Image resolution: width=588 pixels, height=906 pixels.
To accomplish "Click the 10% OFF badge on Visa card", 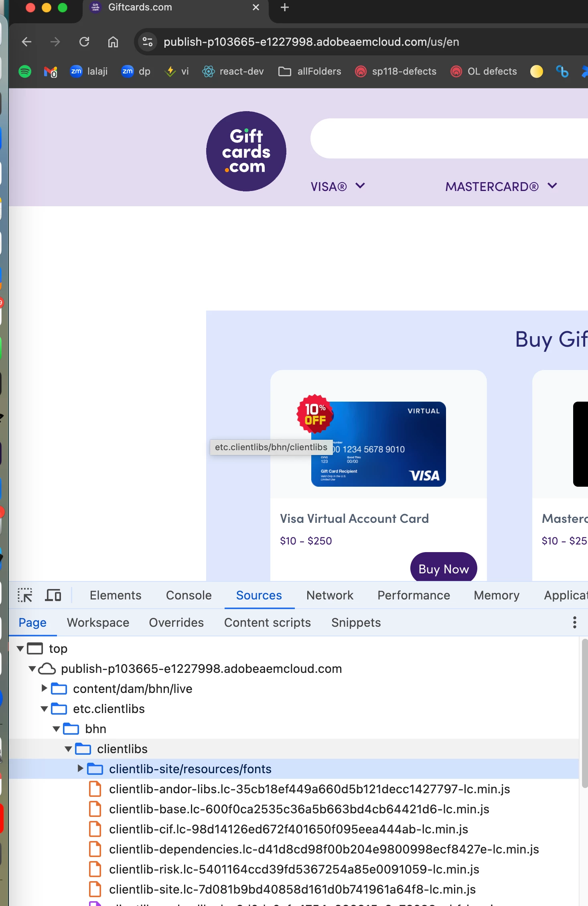I will point(315,414).
